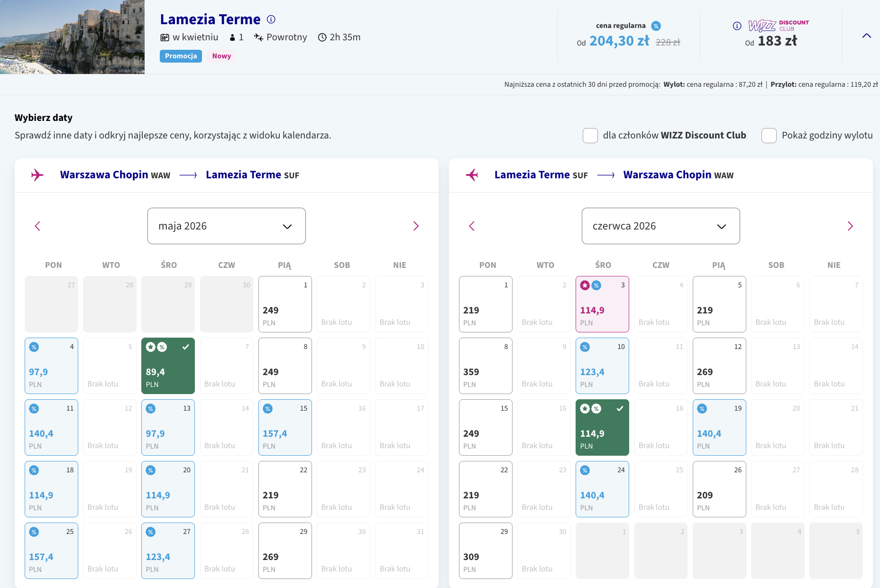Click the Nowy tag

(221, 56)
